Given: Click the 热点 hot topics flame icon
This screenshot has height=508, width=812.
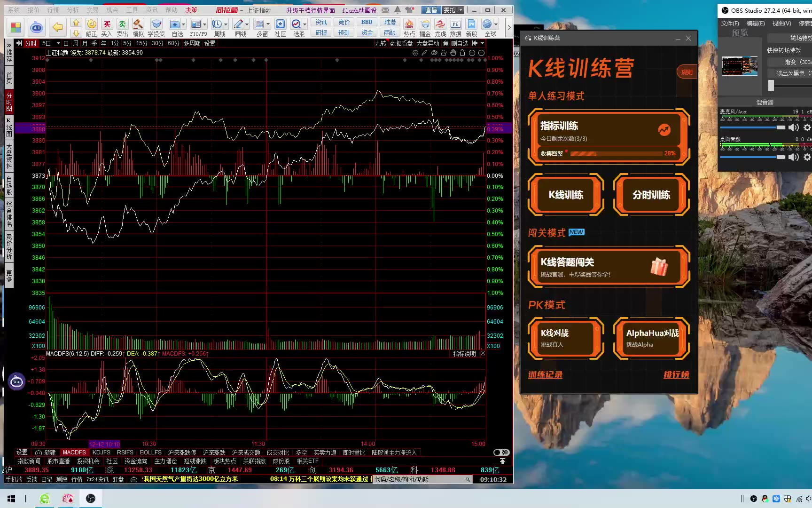Looking at the screenshot, I should click(409, 25).
